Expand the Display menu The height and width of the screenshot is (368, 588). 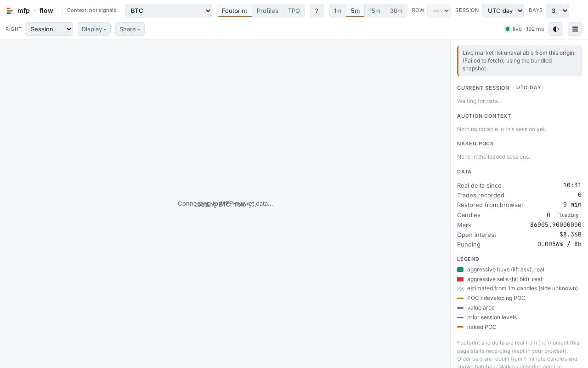(94, 29)
